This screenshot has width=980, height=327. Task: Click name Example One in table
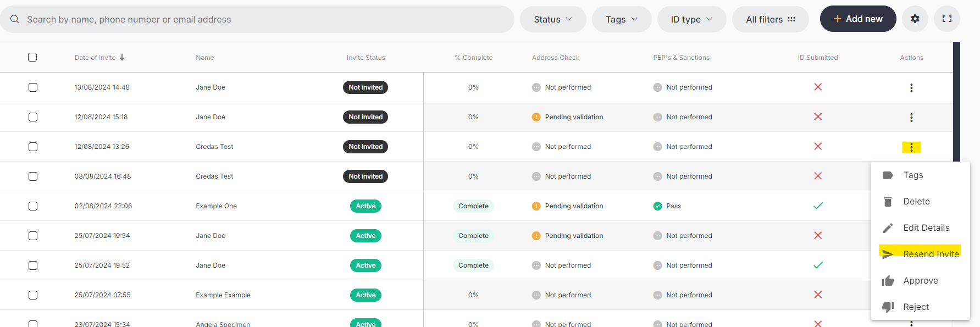tap(216, 206)
